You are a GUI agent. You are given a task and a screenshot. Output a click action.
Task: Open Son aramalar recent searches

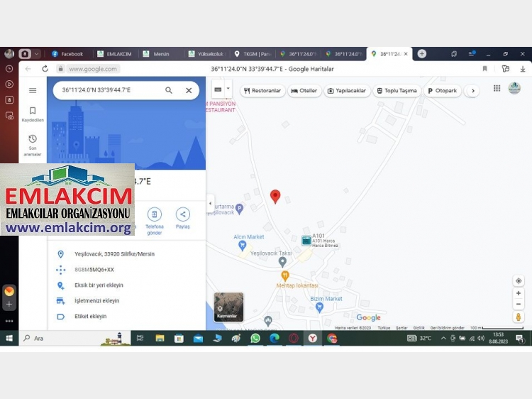[x=33, y=146]
